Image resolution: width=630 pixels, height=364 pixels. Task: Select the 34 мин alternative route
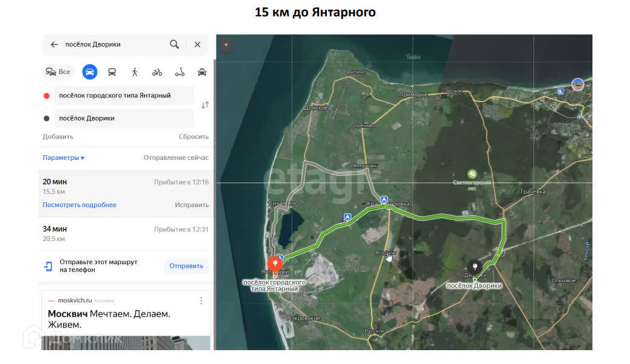tap(125, 233)
